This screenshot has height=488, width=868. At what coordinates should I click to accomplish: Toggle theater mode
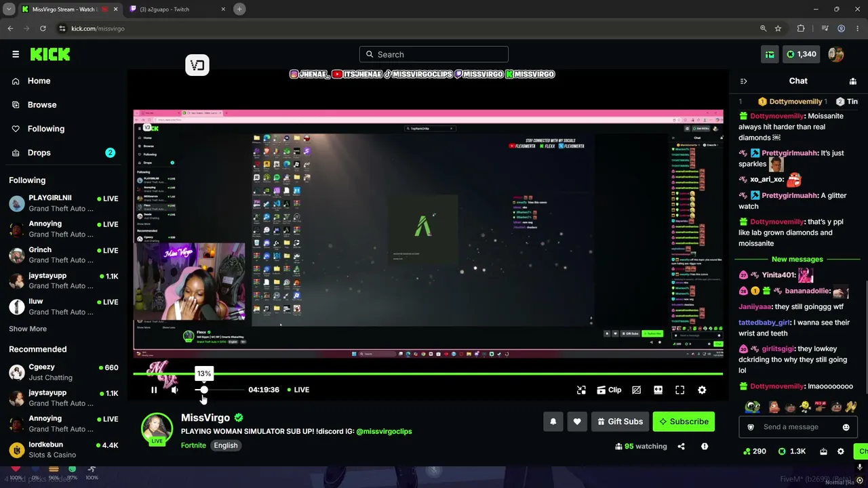658,390
